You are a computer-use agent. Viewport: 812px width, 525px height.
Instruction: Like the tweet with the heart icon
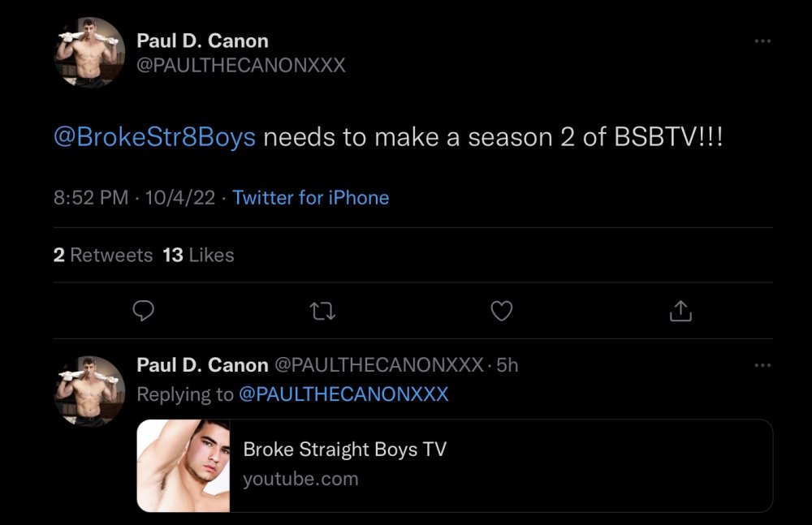(x=502, y=311)
